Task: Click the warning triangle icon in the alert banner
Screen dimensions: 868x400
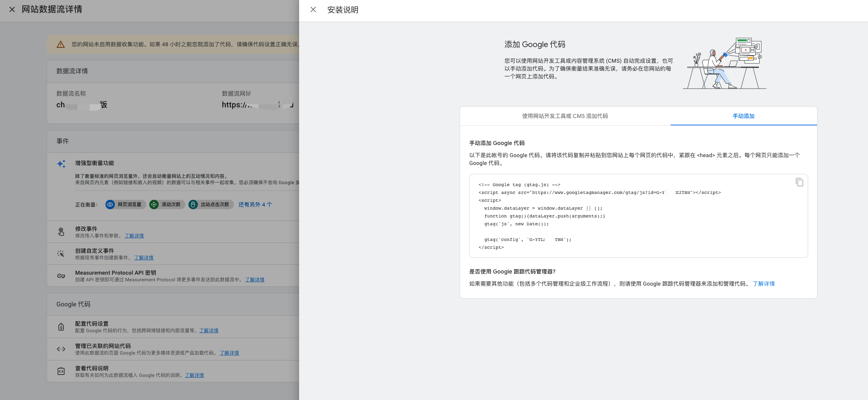Action: tap(61, 44)
